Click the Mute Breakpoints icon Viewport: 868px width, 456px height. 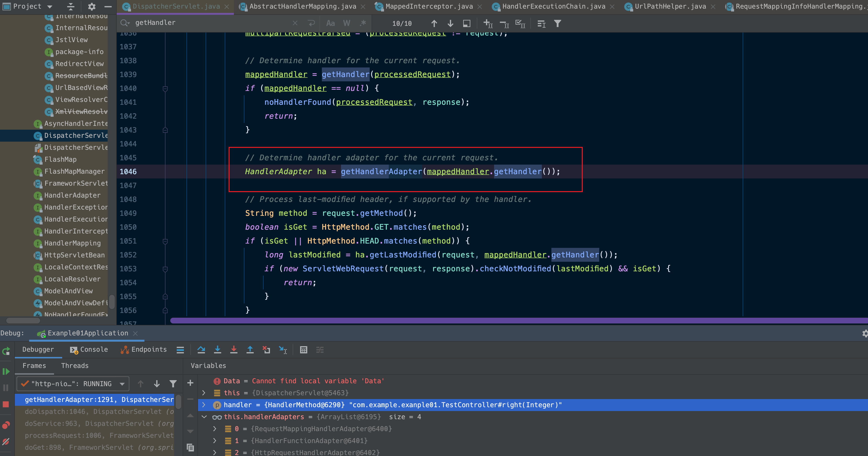(x=6, y=441)
